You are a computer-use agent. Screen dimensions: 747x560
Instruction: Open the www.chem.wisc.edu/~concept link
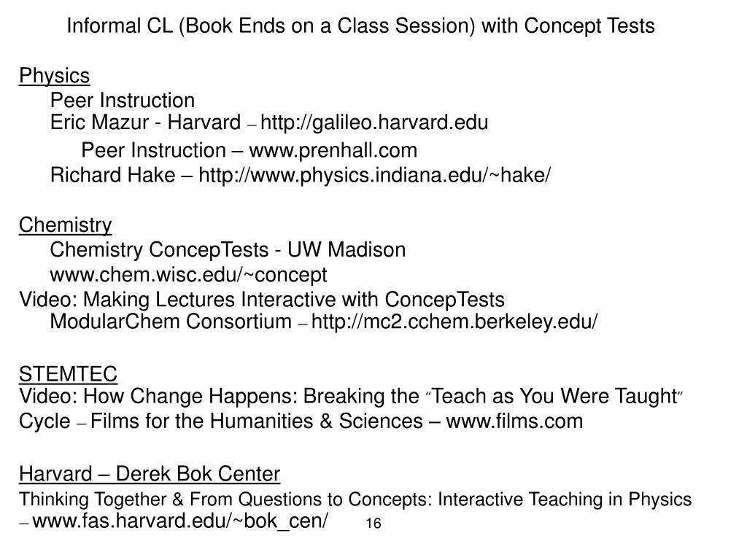tap(188, 275)
